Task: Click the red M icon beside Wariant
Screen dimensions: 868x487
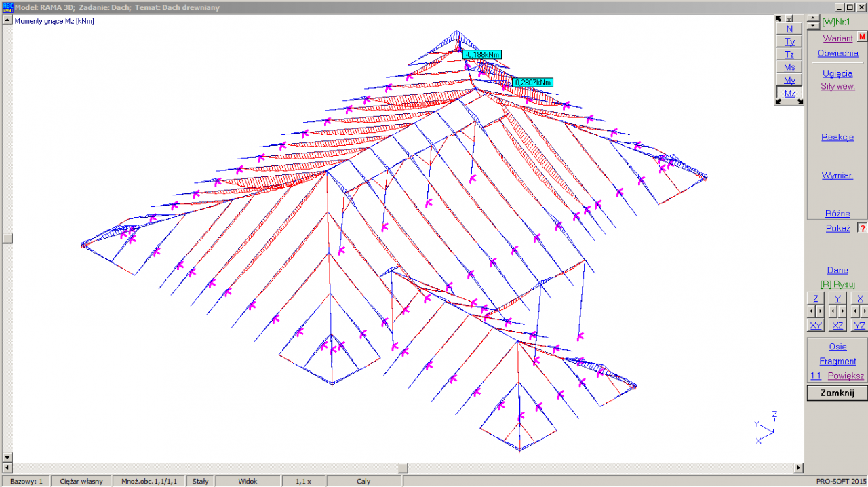Action: point(862,38)
